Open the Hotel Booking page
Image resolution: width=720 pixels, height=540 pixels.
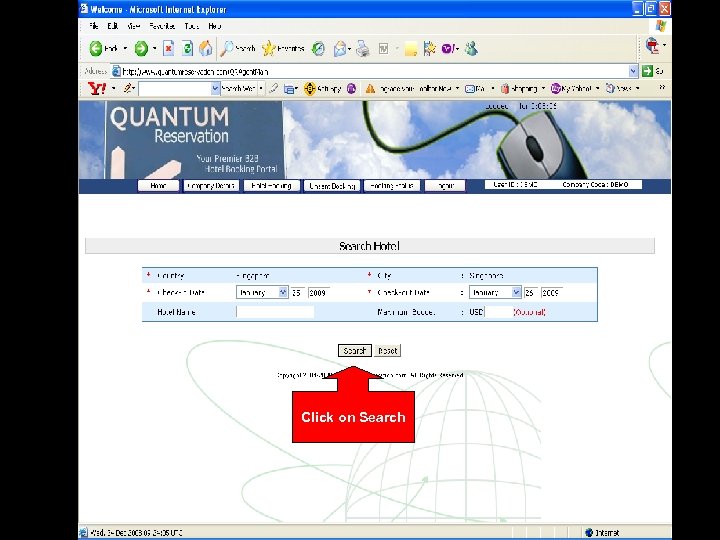click(x=271, y=186)
